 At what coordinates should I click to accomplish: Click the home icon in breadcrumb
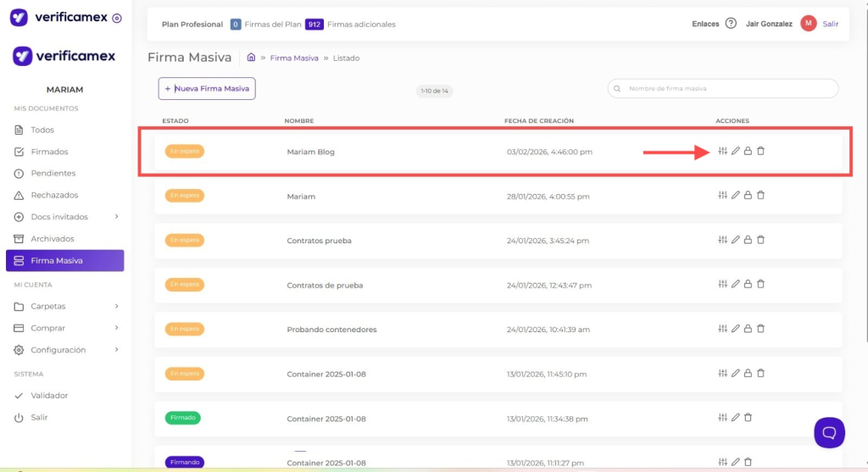click(251, 58)
